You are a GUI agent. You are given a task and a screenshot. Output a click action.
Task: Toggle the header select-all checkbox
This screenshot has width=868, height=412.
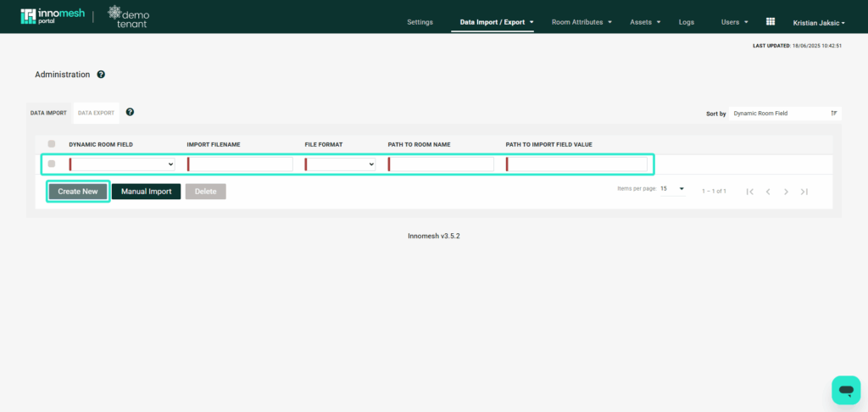point(52,144)
